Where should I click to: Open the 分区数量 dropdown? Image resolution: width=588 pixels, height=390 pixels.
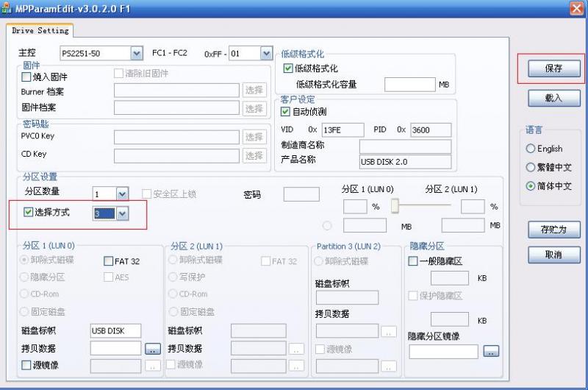point(122,194)
